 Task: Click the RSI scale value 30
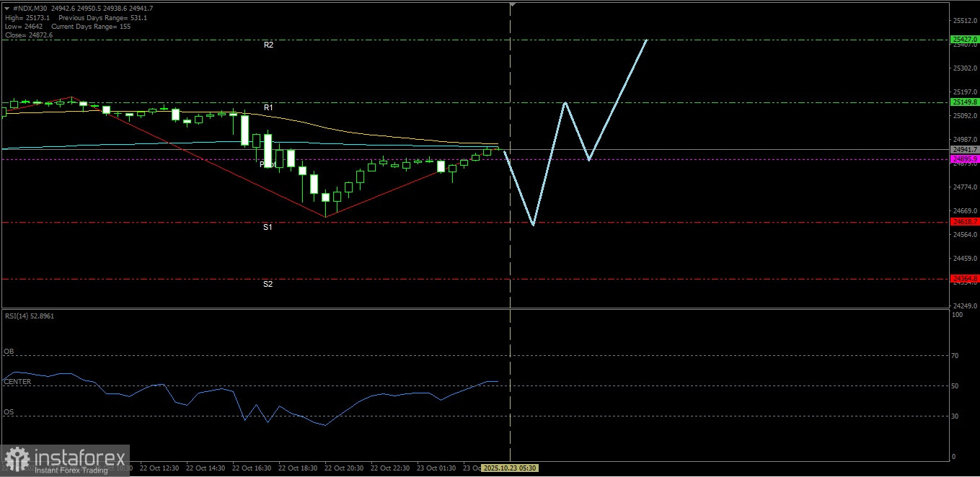956,416
